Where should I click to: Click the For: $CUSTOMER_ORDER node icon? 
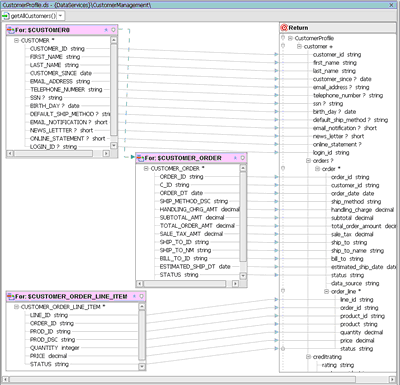point(140,158)
